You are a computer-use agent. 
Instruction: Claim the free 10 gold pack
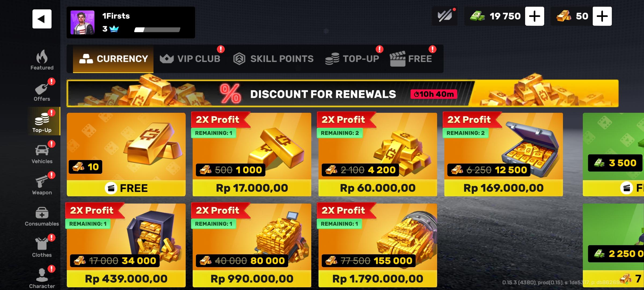tap(126, 154)
